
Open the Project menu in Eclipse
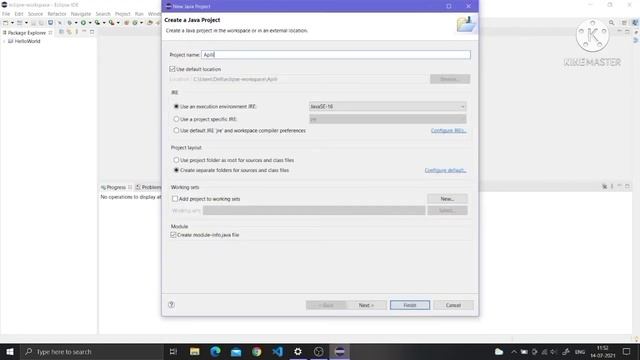pyautogui.click(x=122, y=14)
